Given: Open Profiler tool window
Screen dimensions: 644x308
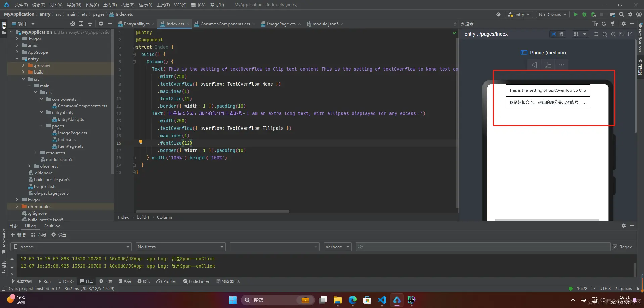Looking at the screenshot, I should pos(166,281).
